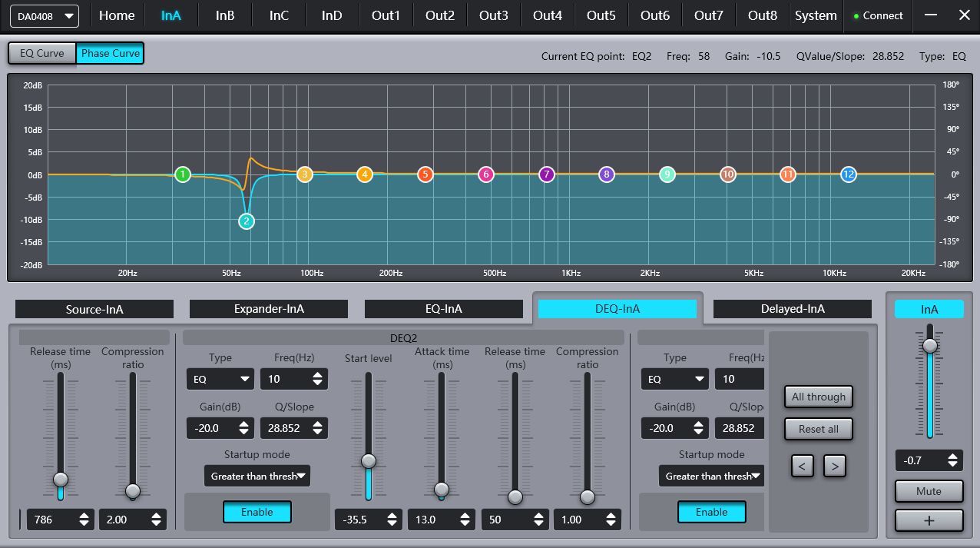Open the Out8 tab

pyautogui.click(x=763, y=15)
